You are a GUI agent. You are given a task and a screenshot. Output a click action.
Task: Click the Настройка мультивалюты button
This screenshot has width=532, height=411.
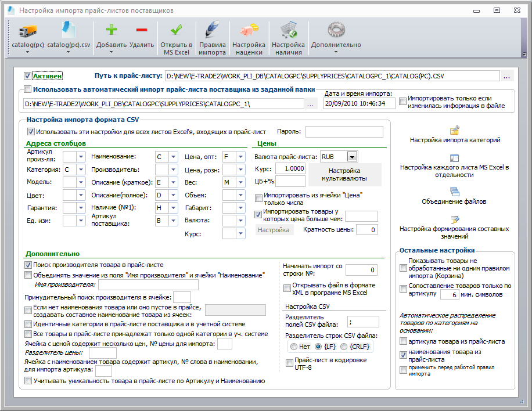(x=344, y=175)
